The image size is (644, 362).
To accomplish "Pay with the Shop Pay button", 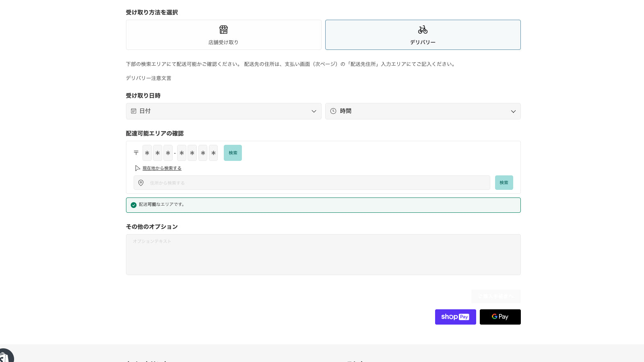I will [455, 317].
